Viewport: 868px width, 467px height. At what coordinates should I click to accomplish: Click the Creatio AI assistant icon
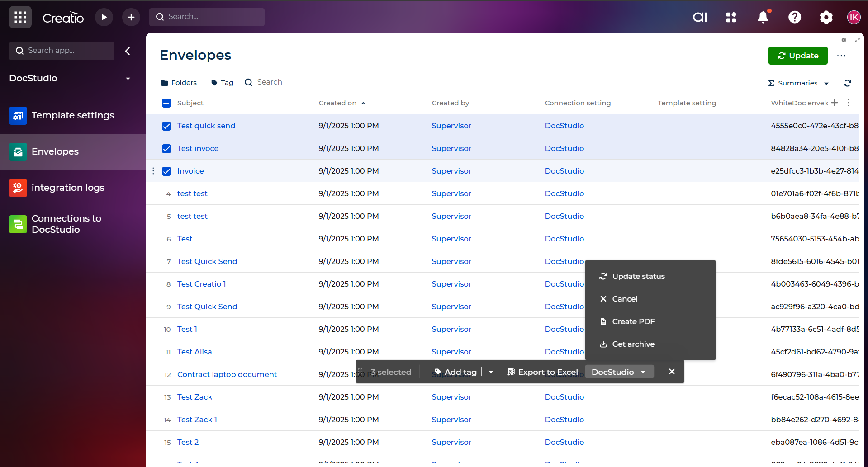699,17
